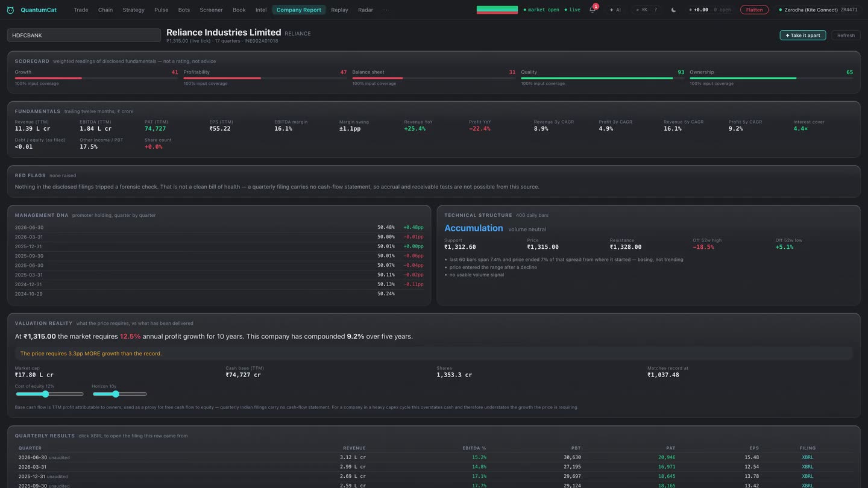
Task: Click the 2026-06-30 promoter holding row
Action: coord(219,228)
